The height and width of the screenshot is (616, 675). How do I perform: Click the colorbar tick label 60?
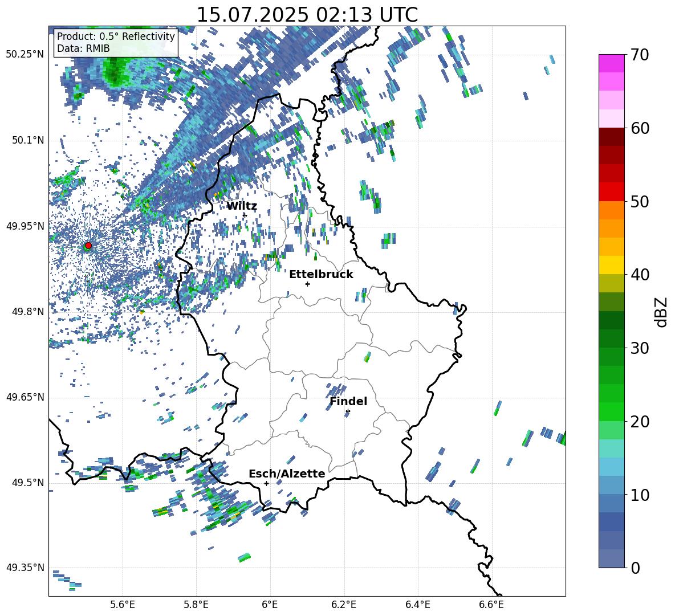pyautogui.click(x=639, y=128)
